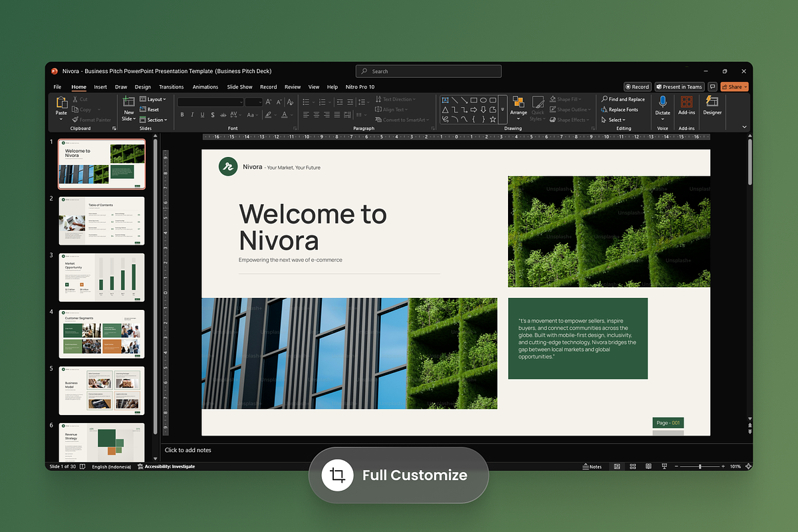Click the Record button in title area

point(637,86)
